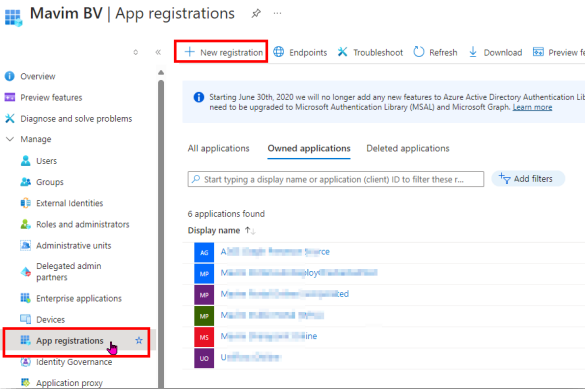Switch to All applications tab
Viewport: 585px width, 389px height.
coord(219,148)
